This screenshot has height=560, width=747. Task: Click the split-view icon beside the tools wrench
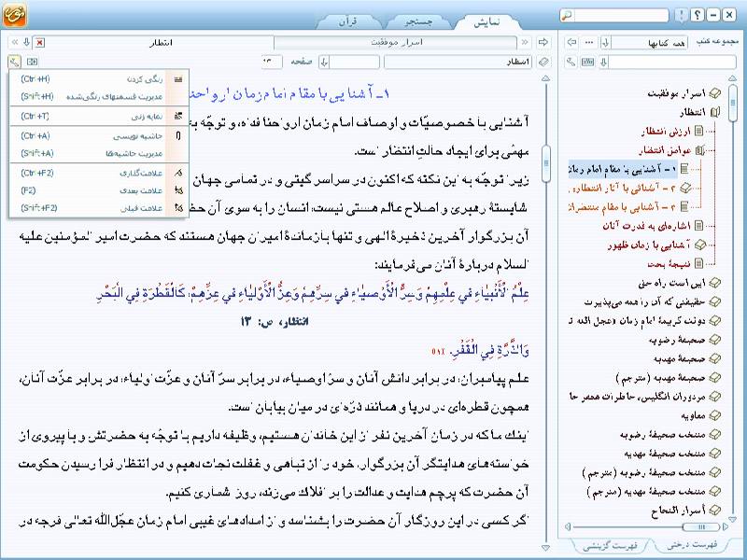33,62
